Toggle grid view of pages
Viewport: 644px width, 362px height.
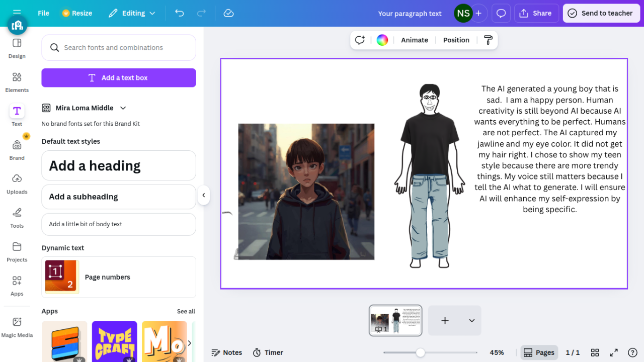pyautogui.click(x=595, y=352)
